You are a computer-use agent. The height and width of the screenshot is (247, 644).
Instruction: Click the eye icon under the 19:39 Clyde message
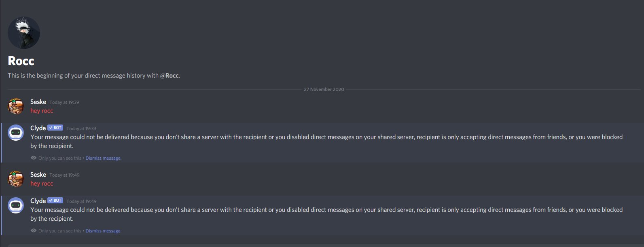pos(34,158)
